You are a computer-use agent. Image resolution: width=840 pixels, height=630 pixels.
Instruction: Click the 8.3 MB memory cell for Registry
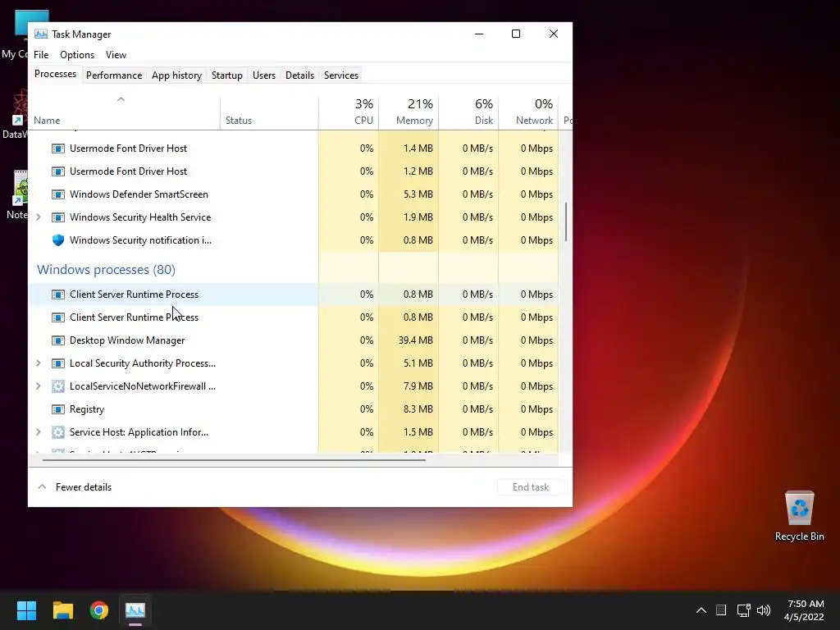409,409
